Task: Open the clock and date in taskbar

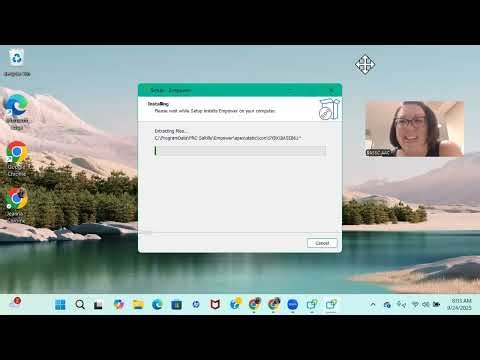Action: 460,304
